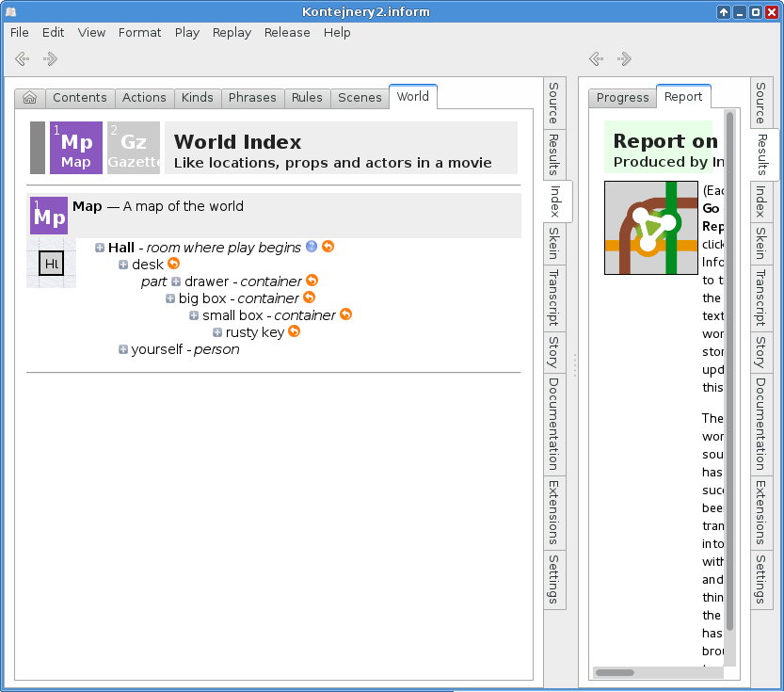Click the purple Map index tile
This screenshot has width=784, height=692.
coord(76,148)
